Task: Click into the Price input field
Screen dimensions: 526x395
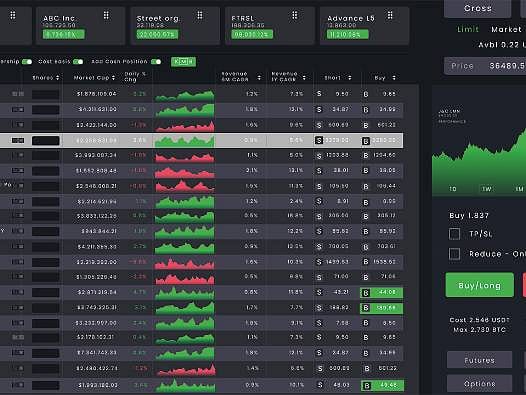Action: (x=485, y=66)
